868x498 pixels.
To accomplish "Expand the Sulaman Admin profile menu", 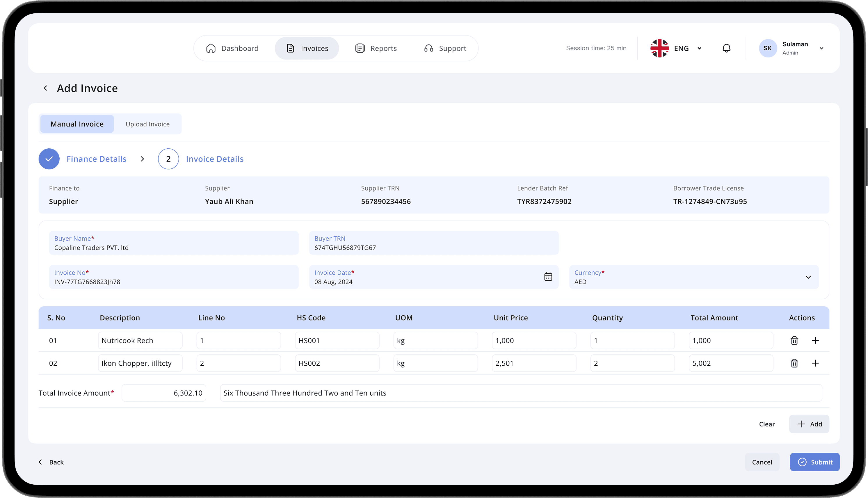I will (x=821, y=48).
